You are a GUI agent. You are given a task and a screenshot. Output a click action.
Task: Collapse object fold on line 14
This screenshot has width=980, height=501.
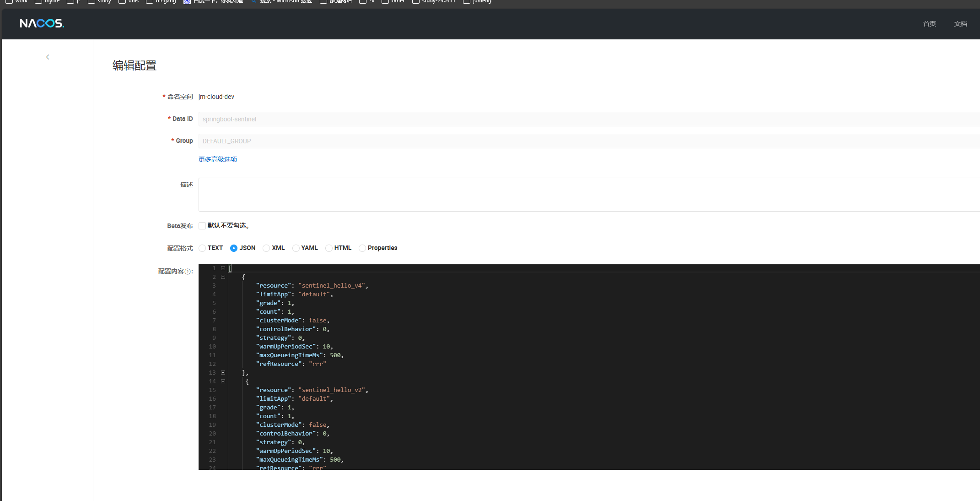coord(223,381)
